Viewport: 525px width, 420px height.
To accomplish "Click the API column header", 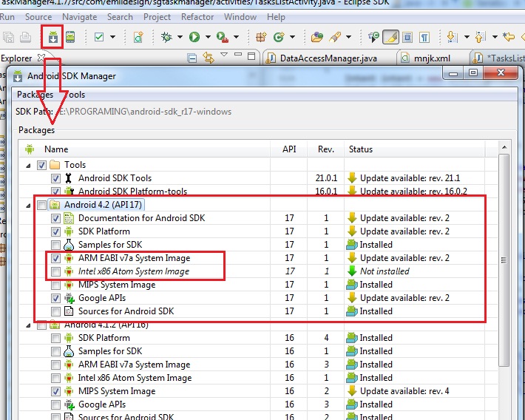I will tap(289, 149).
